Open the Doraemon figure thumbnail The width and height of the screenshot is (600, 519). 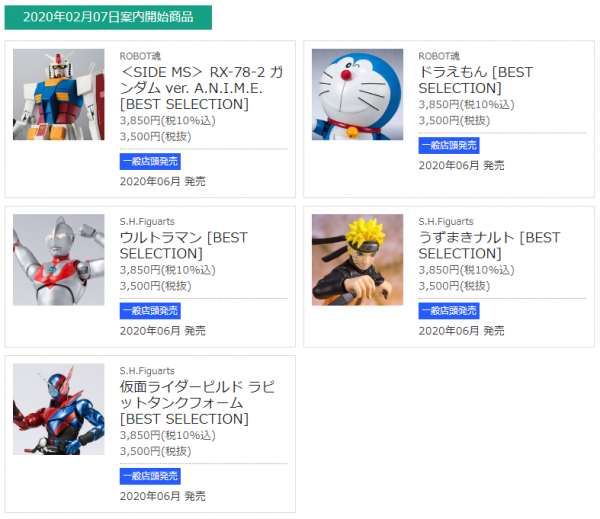[357, 94]
